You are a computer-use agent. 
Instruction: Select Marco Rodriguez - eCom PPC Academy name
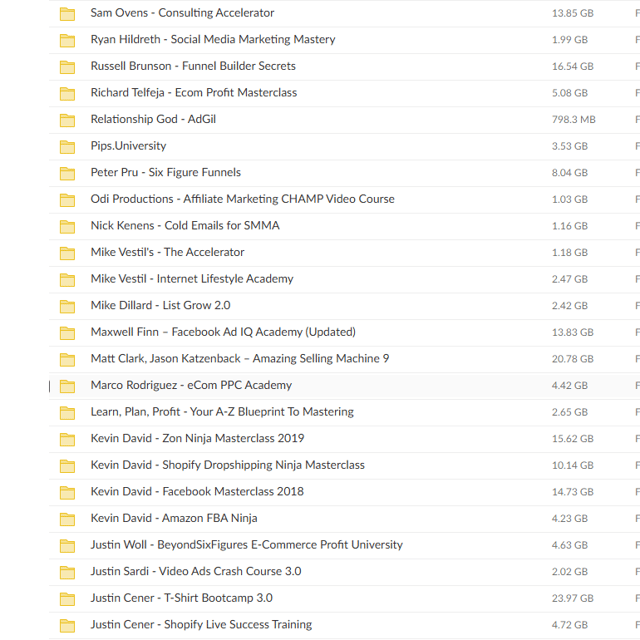tap(191, 385)
